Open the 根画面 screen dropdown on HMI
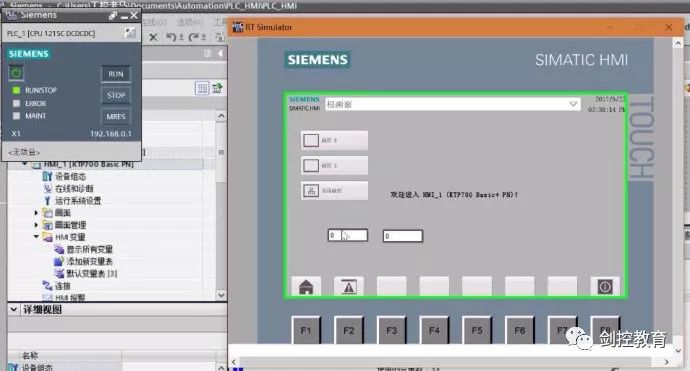690x371 pixels. pyautogui.click(x=573, y=104)
